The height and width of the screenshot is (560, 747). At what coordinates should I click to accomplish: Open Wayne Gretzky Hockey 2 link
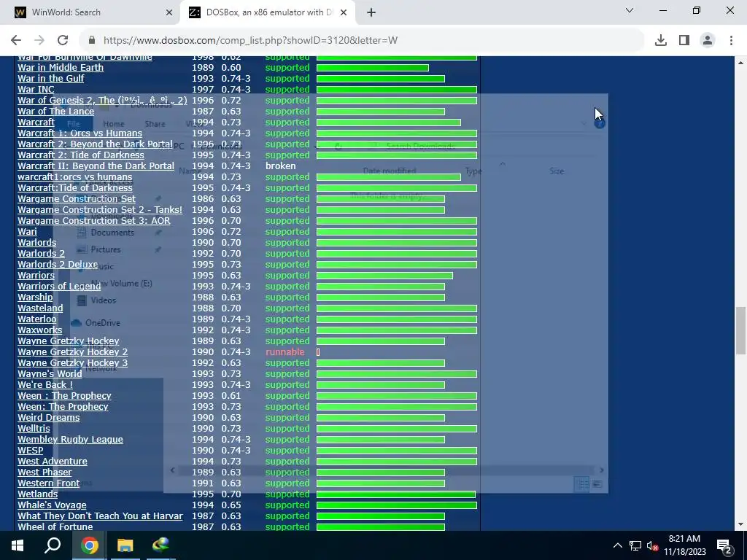[72, 352]
